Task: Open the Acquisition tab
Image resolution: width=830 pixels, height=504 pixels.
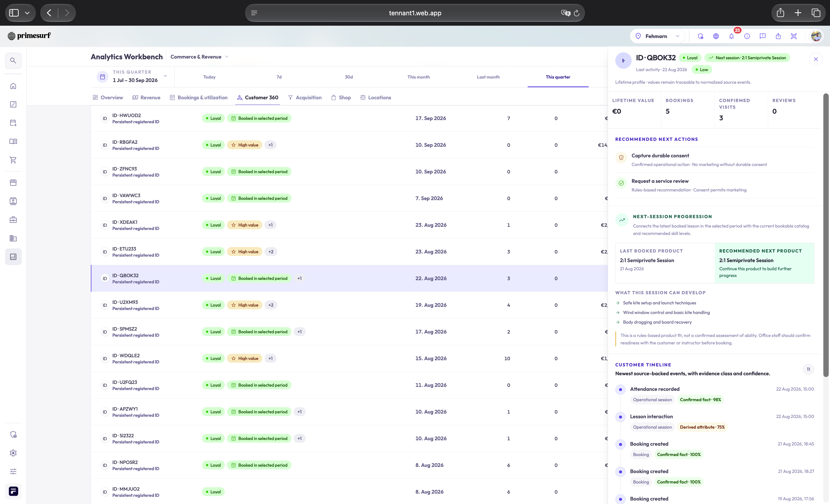Action: pos(305,97)
